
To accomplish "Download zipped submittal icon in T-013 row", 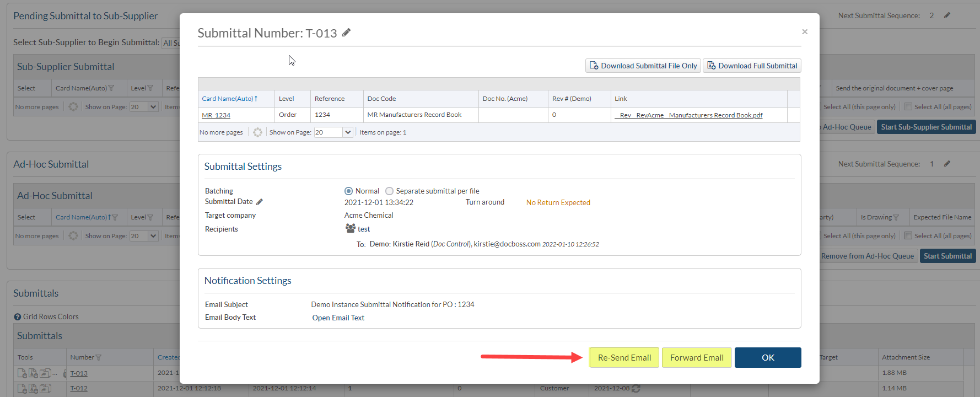I will (x=33, y=373).
